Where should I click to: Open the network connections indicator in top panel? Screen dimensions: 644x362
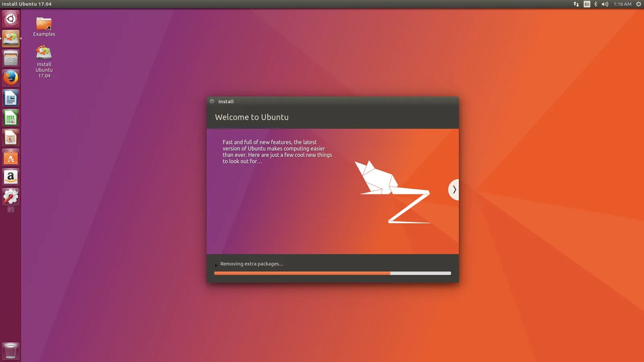[x=576, y=4]
